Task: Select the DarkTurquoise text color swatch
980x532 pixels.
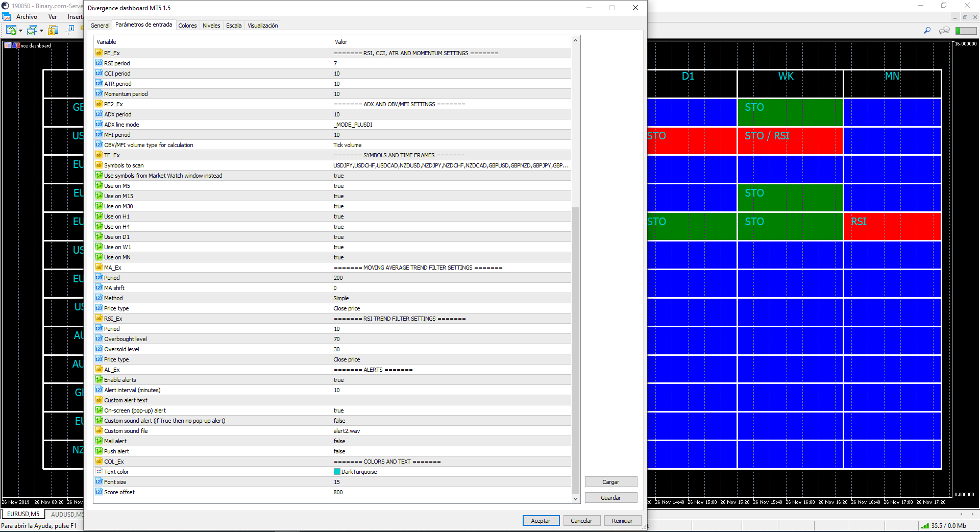Action: click(x=337, y=472)
